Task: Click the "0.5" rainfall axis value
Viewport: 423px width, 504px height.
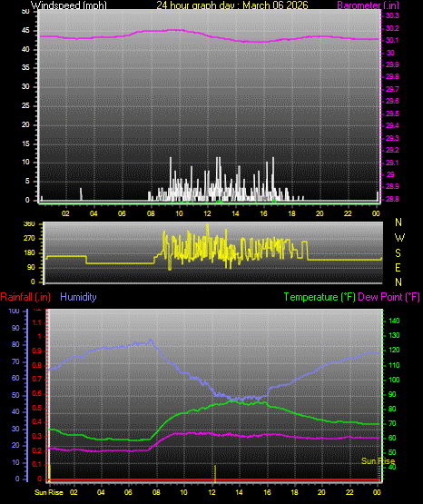Action: [x=37, y=408]
